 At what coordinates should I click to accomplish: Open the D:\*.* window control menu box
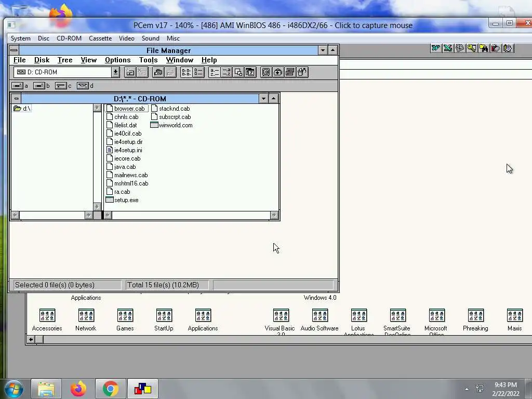[x=16, y=99]
